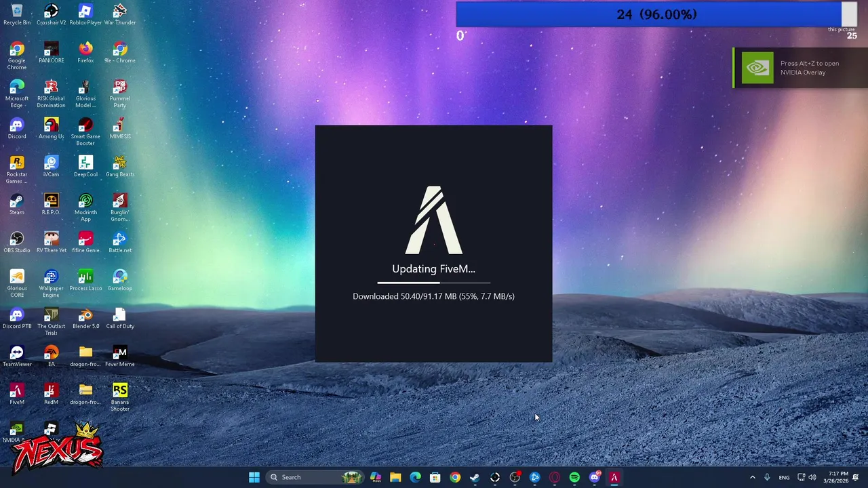The image size is (868, 488).
Task: Launch War Thunder desktop shortcut
Action: 120,14
